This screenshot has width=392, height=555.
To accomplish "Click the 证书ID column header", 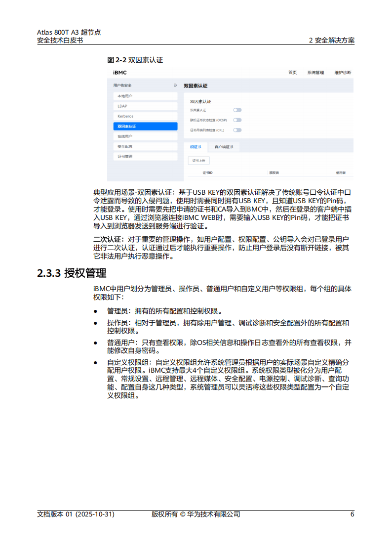I will pyautogui.click(x=207, y=172).
